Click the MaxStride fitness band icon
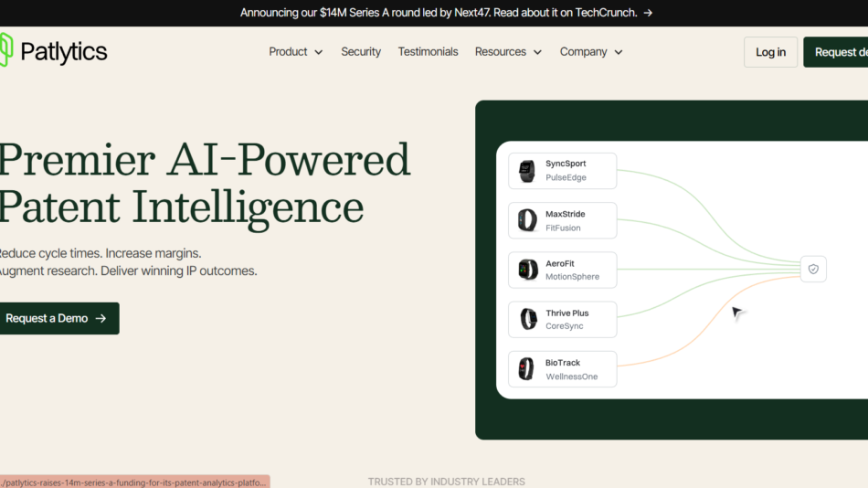Screen dimensions: 868x488 [x=527, y=220]
